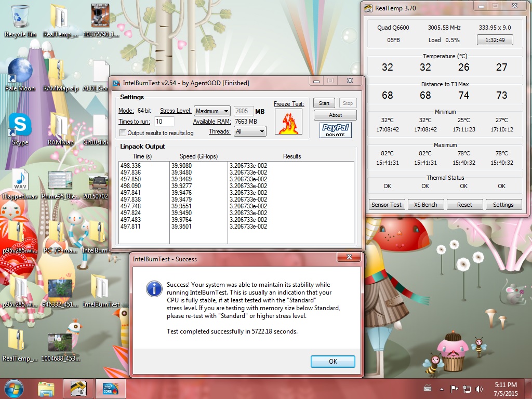Viewport: 532px width, 399px height.
Task: Select the 1Japped.wav audio file icon
Action: click(x=20, y=183)
